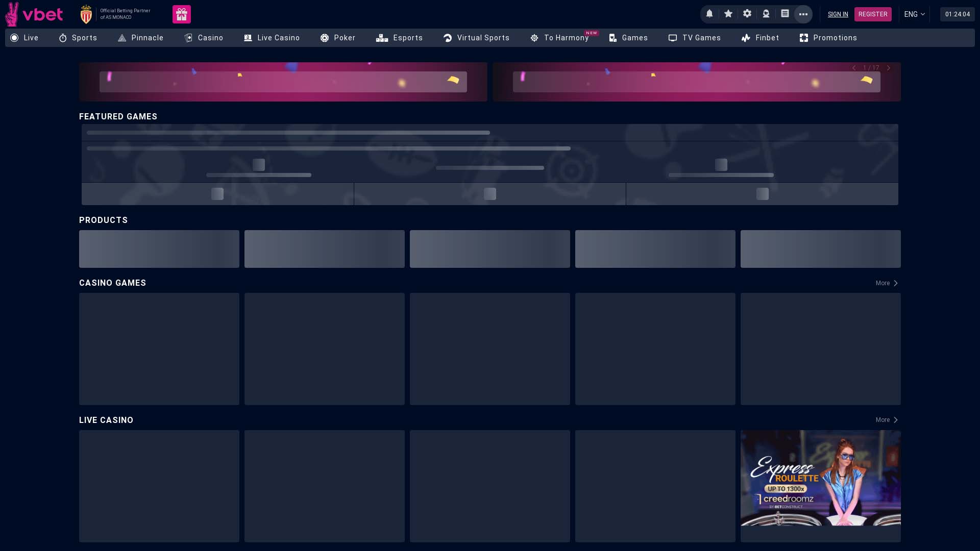Open the notifications bell icon
The height and width of the screenshot is (551, 980).
click(709, 14)
